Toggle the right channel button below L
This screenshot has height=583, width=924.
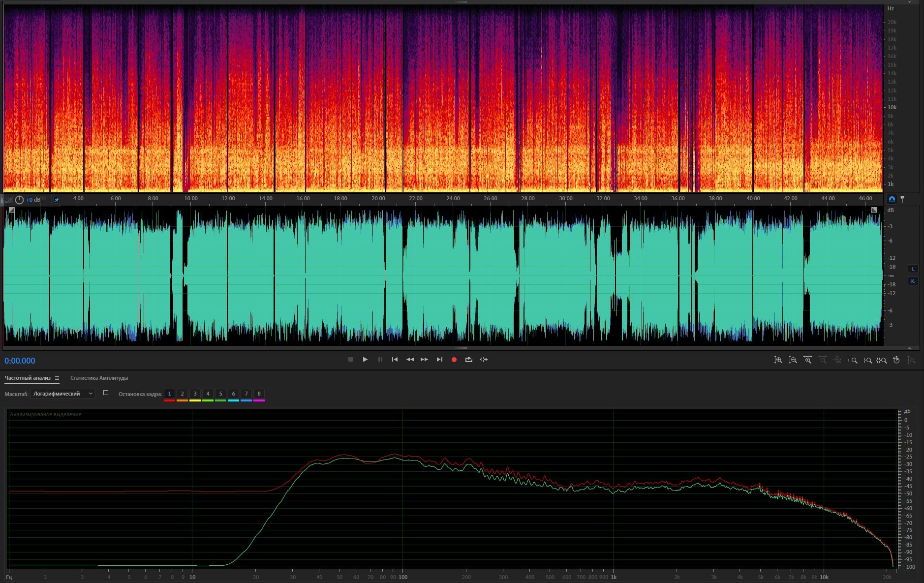pyautogui.click(x=913, y=281)
